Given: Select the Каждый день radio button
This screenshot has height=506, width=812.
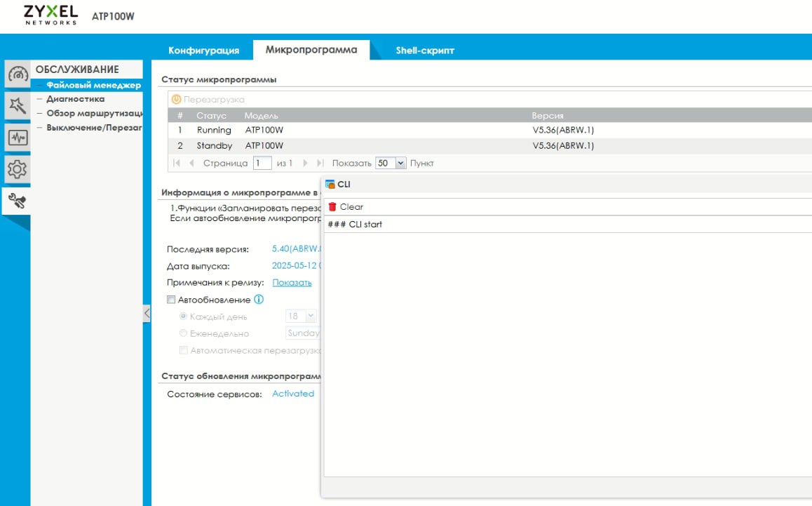Looking at the screenshot, I should pyautogui.click(x=183, y=316).
